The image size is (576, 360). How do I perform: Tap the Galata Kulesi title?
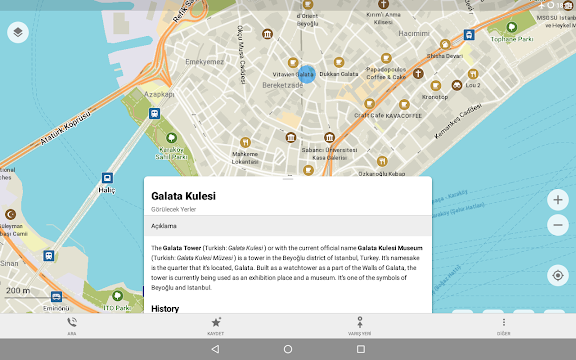[183, 196]
